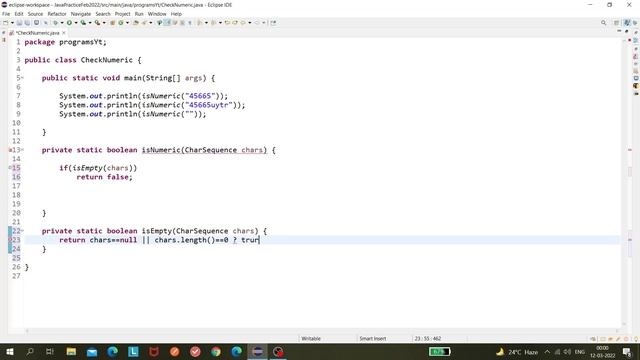Image resolution: width=640 pixels, height=360 pixels.
Task: Click the overview ruler error mark near line 23
Action: point(630,240)
